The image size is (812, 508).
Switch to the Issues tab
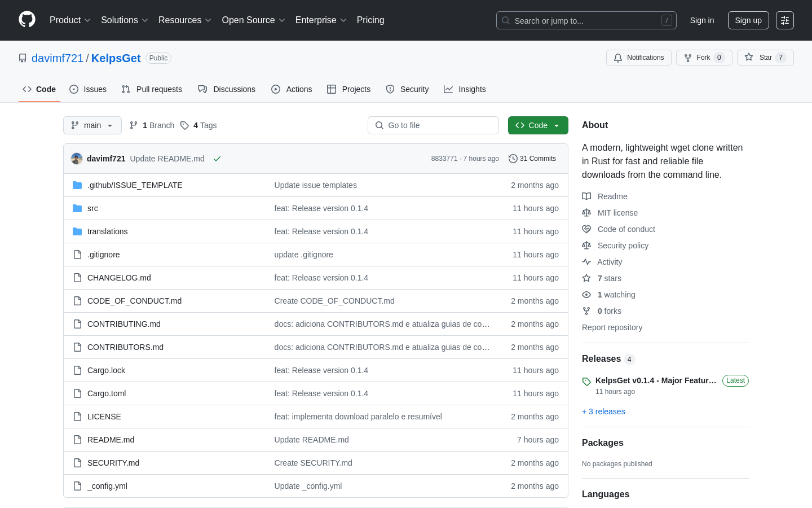pyautogui.click(x=88, y=89)
